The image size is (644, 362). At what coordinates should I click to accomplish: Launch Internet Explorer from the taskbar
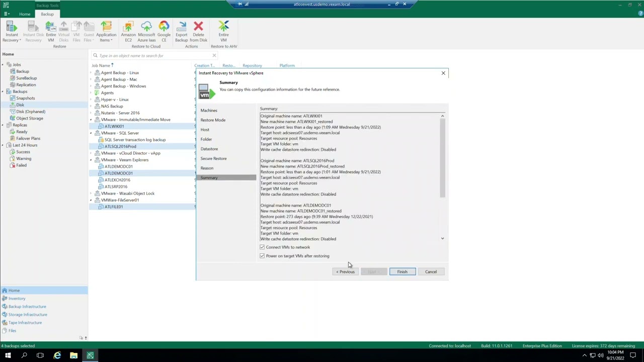57,355
